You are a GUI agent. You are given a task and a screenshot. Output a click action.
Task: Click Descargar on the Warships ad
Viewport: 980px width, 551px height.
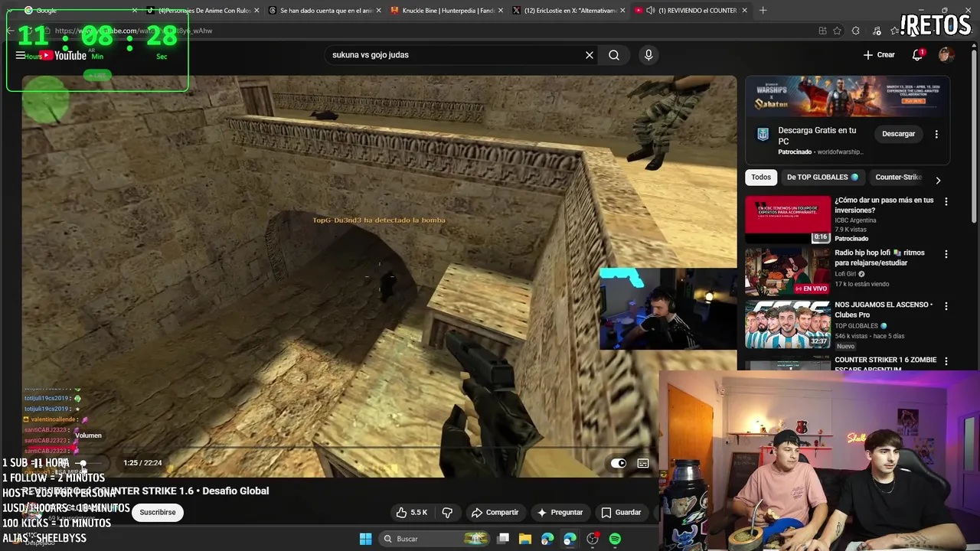(x=898, y=134)
